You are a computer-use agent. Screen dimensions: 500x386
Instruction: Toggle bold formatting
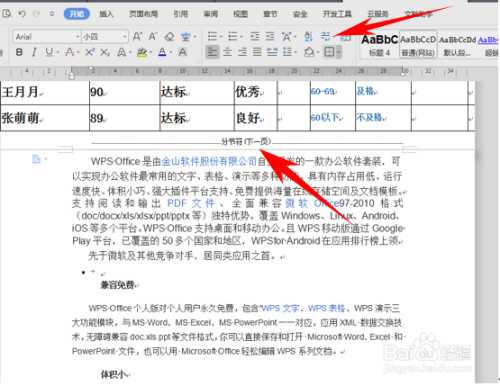[x=19, y=52]
